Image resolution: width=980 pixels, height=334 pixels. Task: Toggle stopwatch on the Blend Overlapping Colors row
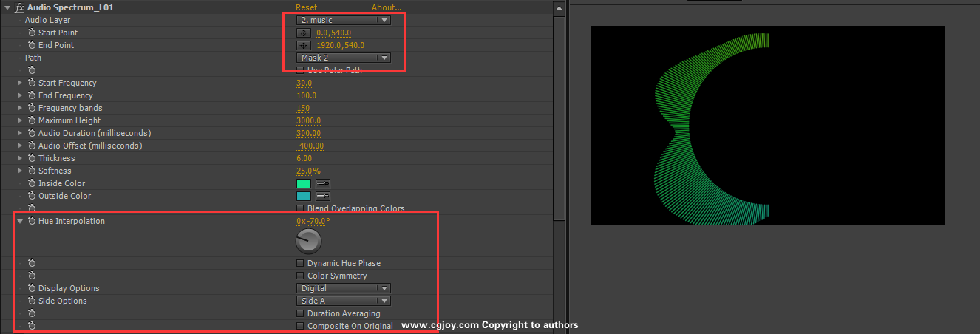click(x=32, y=208)
